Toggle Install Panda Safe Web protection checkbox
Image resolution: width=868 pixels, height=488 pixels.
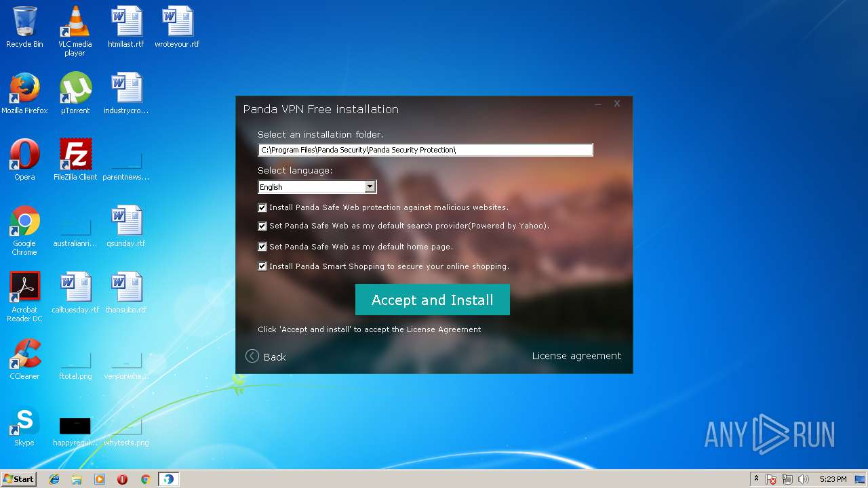262,207
